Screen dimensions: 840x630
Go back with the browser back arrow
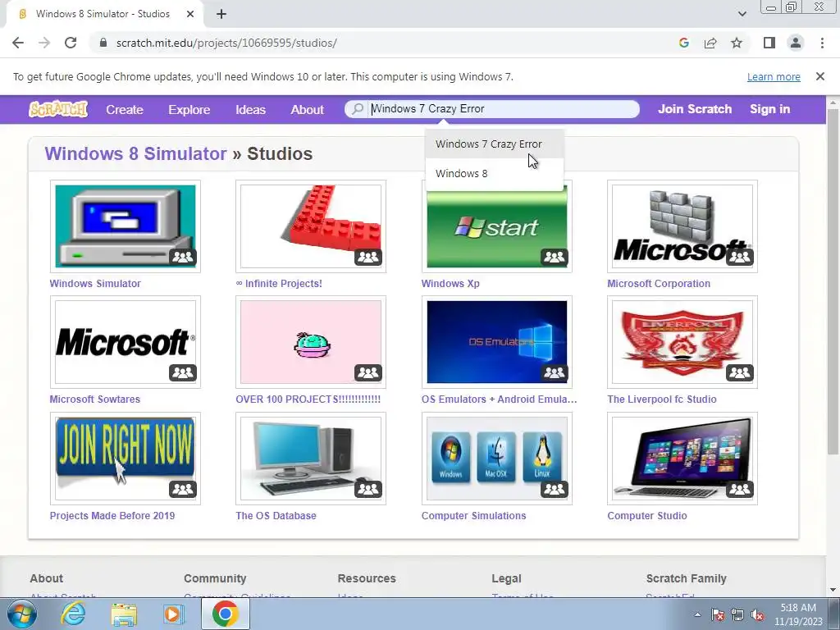click(x=18, y=43)
